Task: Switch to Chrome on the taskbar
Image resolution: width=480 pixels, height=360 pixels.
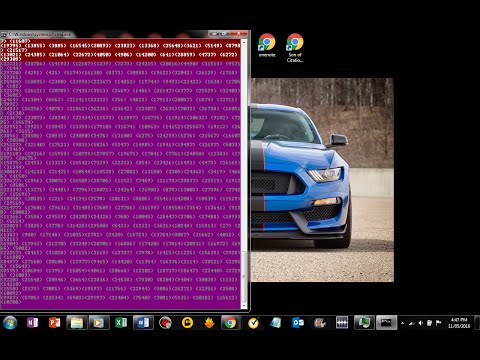Action: point(230,323)
